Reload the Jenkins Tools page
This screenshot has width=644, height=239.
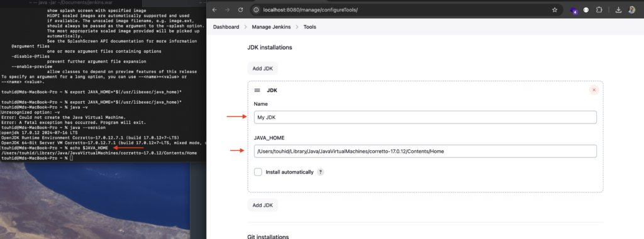pyautogui.click(x=241, y=10)
